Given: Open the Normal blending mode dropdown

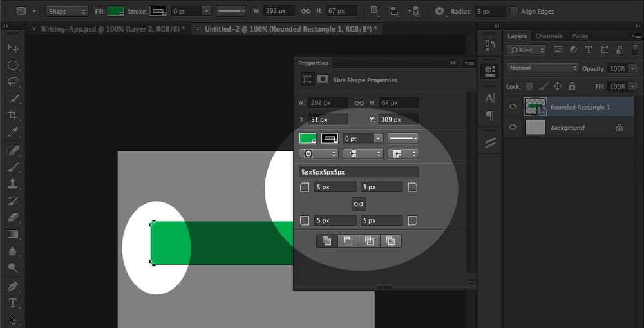Looking at the screenshot, I should click(x=542, y=68).
